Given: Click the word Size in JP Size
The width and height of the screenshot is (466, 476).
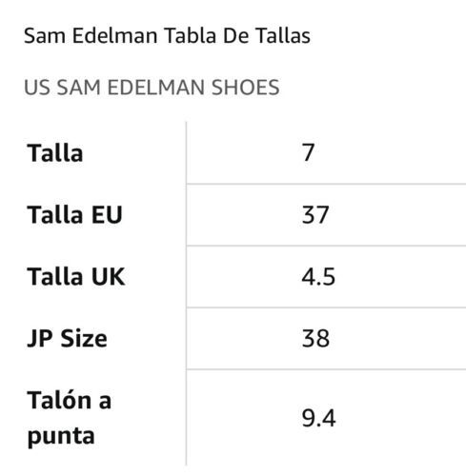Looking at the screenshot, I should (x=84, y=339).
